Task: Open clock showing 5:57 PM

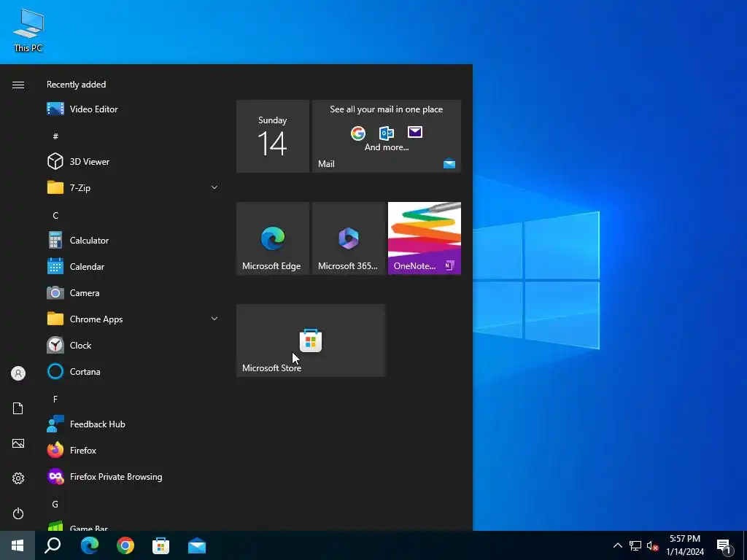Action: [685, 545]
